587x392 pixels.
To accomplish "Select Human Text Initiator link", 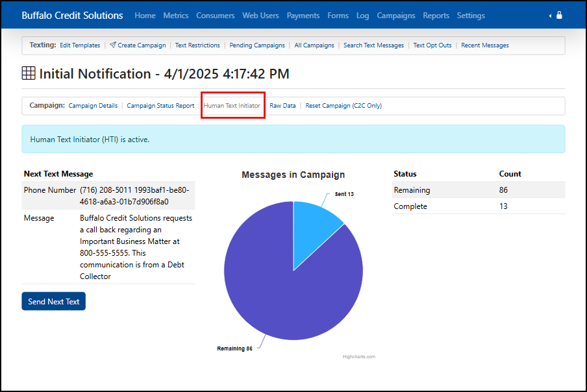I will (232, 106).
